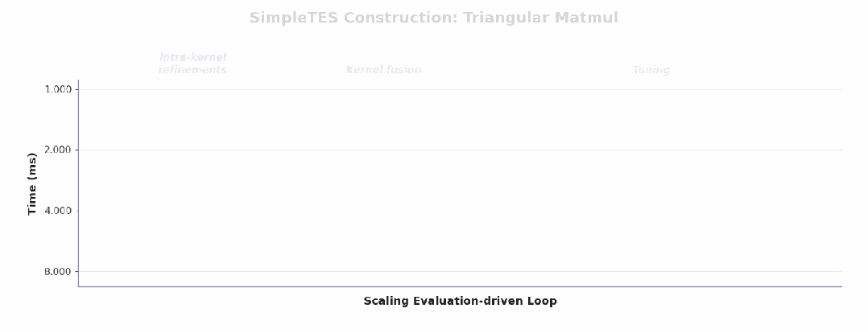Click the horizontal gridline at 1.000
The height and width of the screenshot is (333, 868).
[x=459, y=89]
